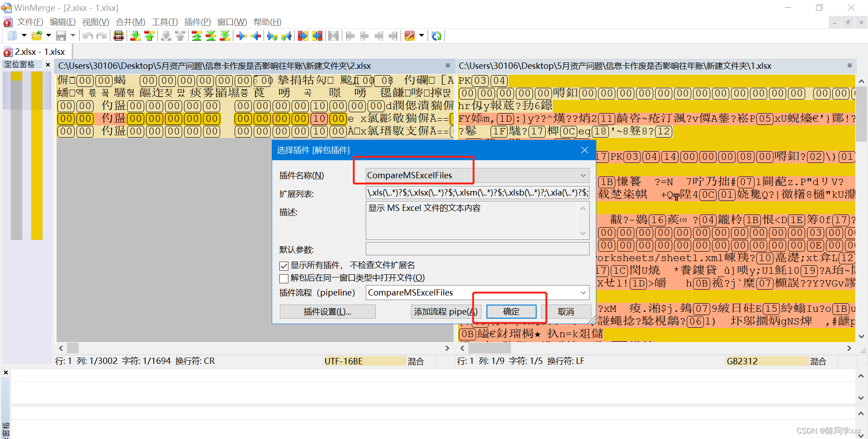Click the 插件设置(L)... button
This screenshot has height=439, width=868.
tap(327, 311)
